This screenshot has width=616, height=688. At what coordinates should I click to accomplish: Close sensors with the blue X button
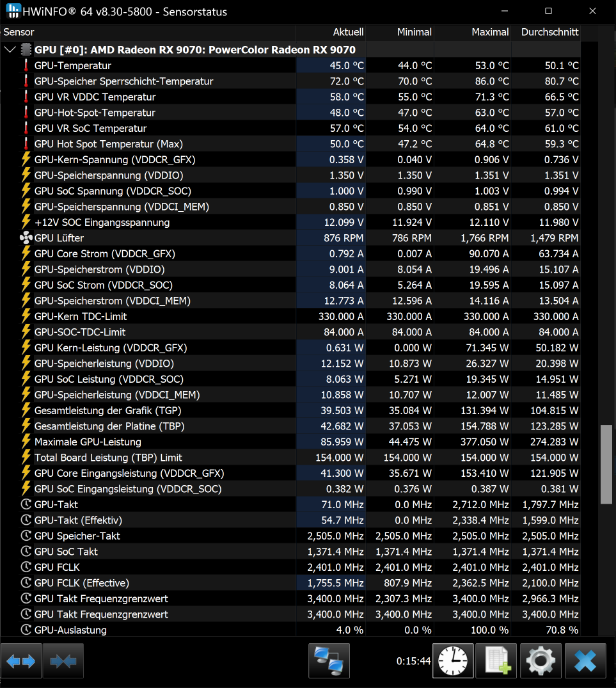coord(585,660)
